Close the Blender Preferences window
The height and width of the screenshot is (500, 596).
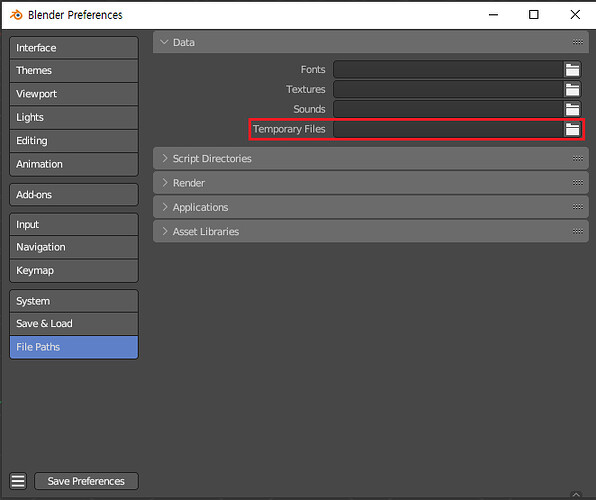pyautogui.click(x=575, y=15)
